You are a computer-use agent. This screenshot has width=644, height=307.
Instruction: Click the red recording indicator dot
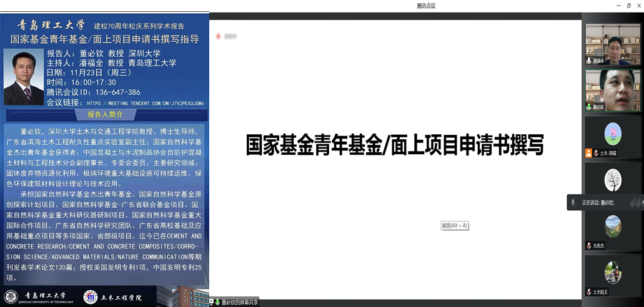218,36
